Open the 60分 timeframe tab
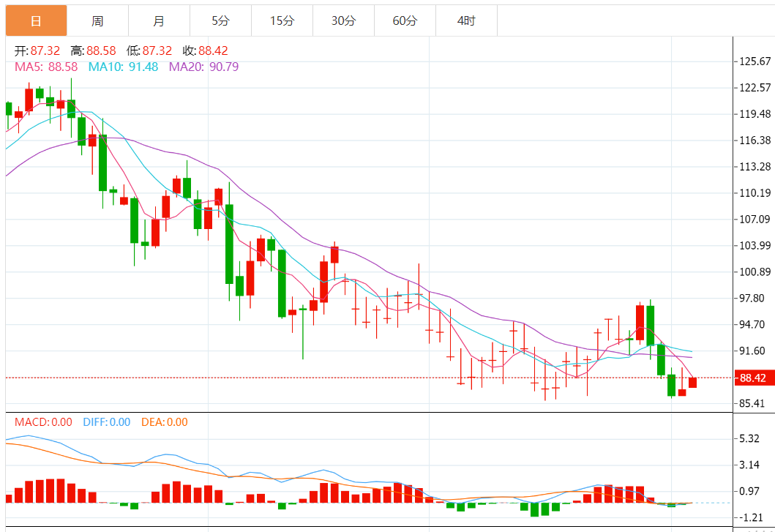Viewport: 775px width, 532px height. [x=405, y=20]
